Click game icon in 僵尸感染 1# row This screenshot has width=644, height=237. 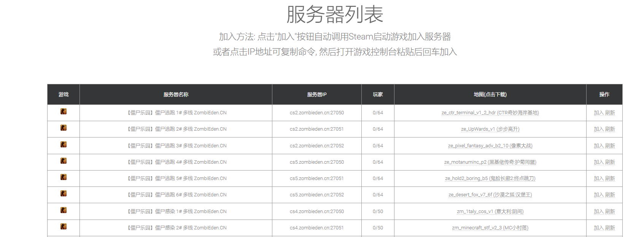point(64,210)
